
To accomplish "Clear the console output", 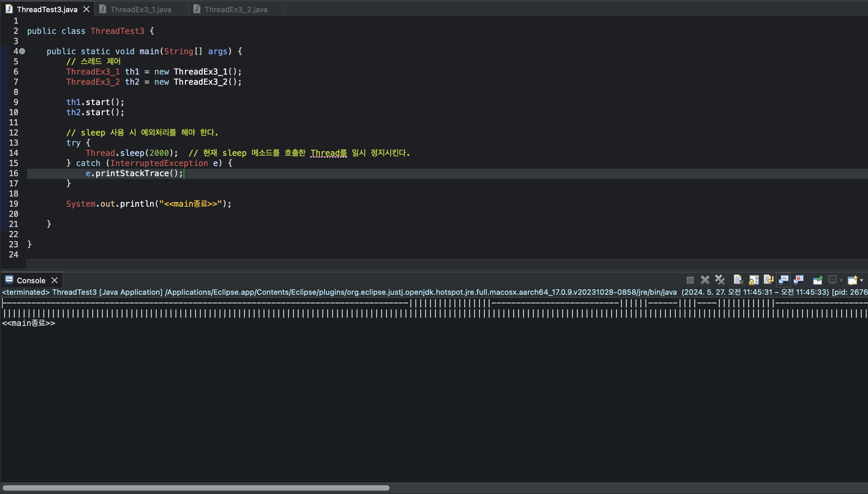I will tap(738, 280).
